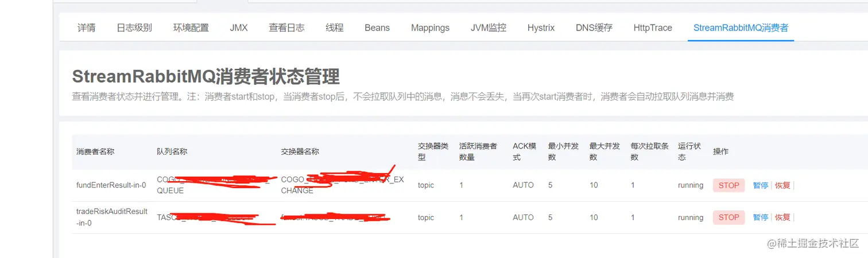Image resolution: width=868 pixels, height=258 pixels.
Task: Open the 环境配置 tab
Action: tap(191, 28)
